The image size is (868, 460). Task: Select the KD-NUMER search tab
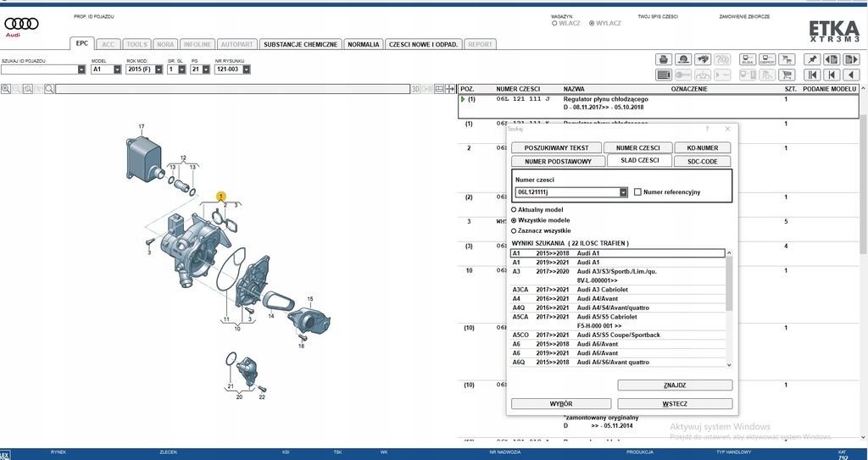pos(703,147)
